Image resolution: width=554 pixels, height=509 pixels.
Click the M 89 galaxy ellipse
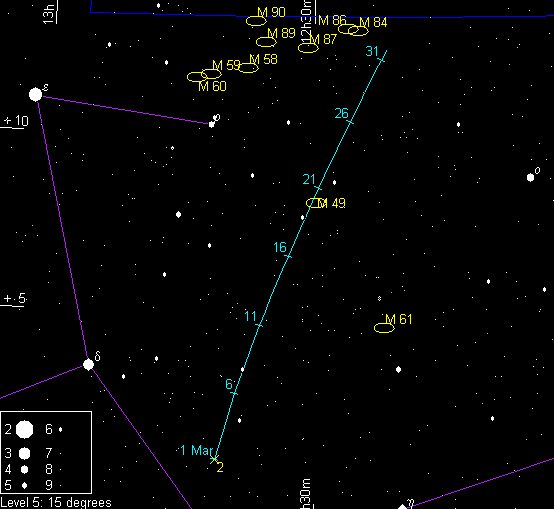pyautogui.click(x=266, y=42)
